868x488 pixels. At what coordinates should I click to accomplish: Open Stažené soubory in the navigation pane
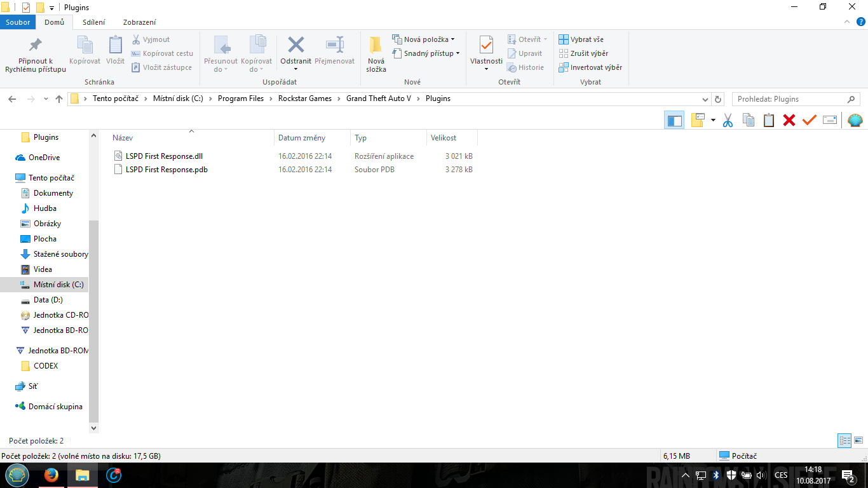[x=61, y=254]
